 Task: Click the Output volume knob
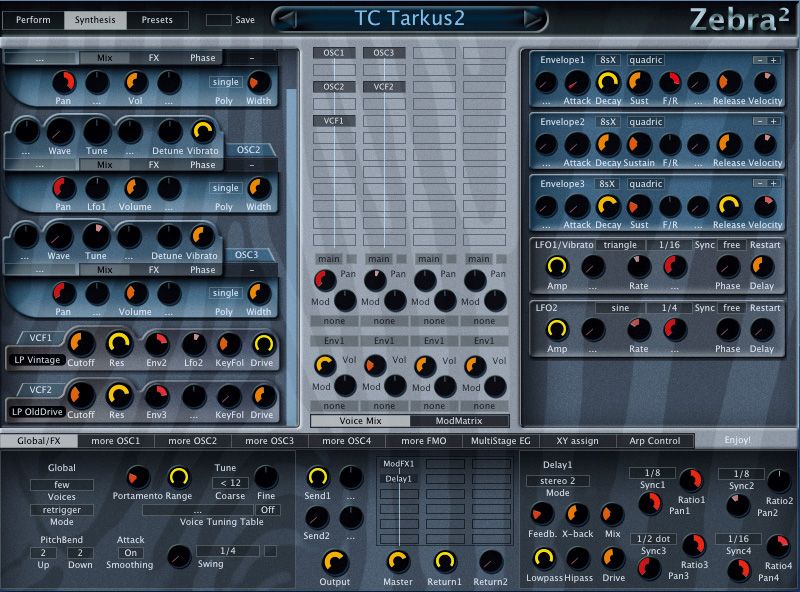pos(335,563)
